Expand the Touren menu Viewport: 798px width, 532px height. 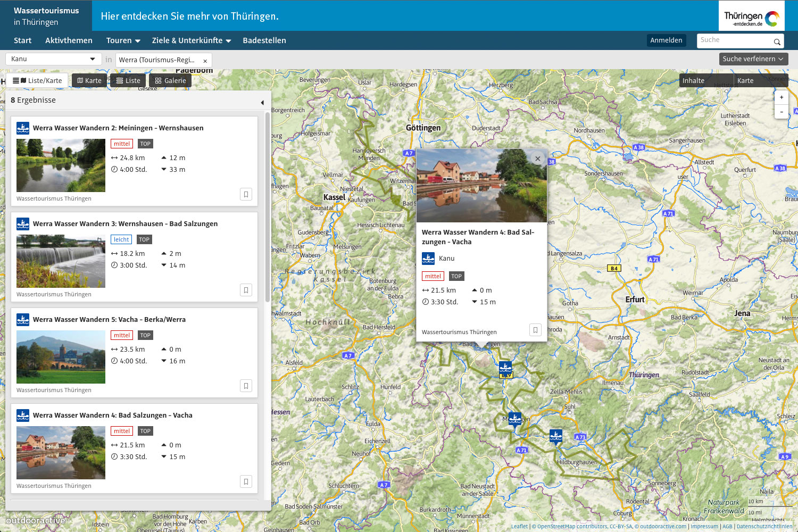click(123, 40)
